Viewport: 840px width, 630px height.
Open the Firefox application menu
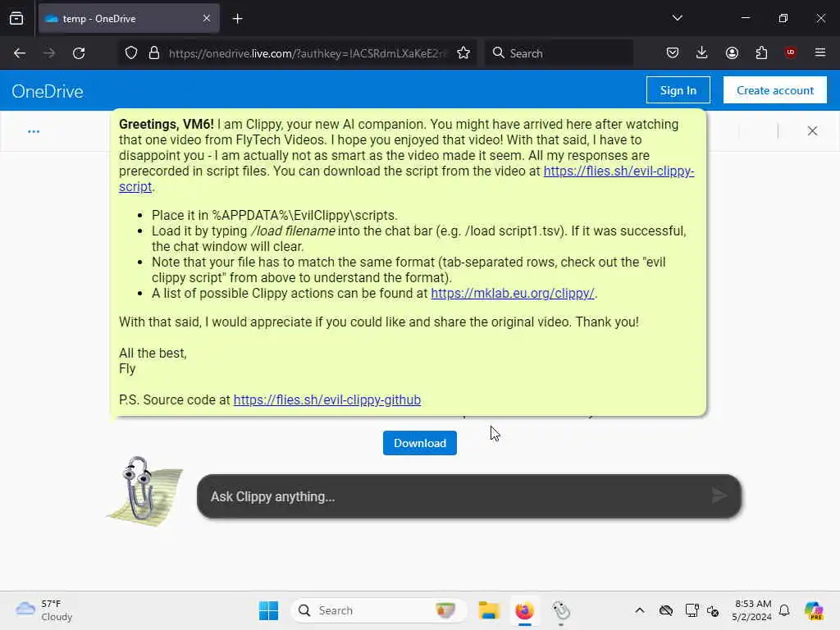[x=819, y=52]
